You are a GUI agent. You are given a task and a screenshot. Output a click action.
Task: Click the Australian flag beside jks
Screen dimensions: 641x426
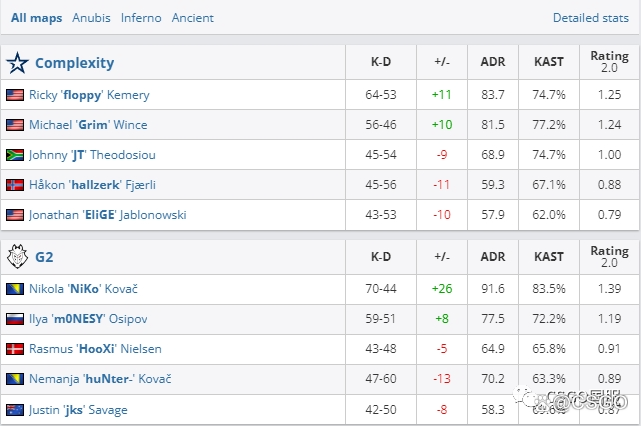point(15,409)
